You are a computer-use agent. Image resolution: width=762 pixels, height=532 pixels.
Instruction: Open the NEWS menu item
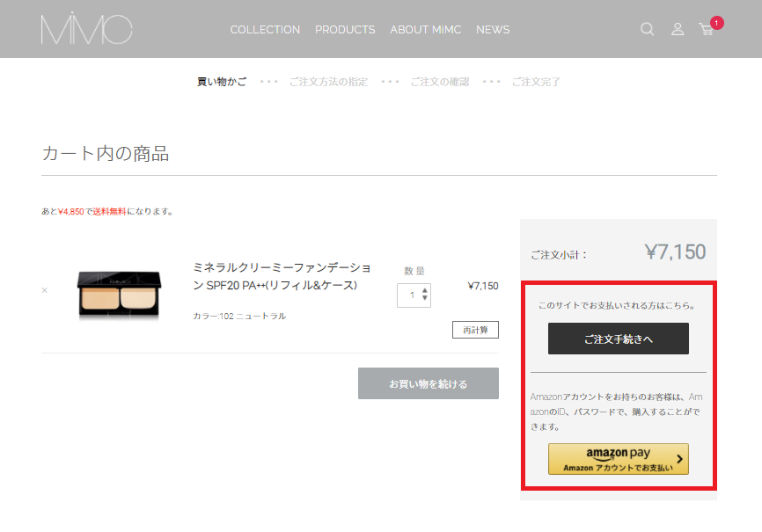coord(493,30)
